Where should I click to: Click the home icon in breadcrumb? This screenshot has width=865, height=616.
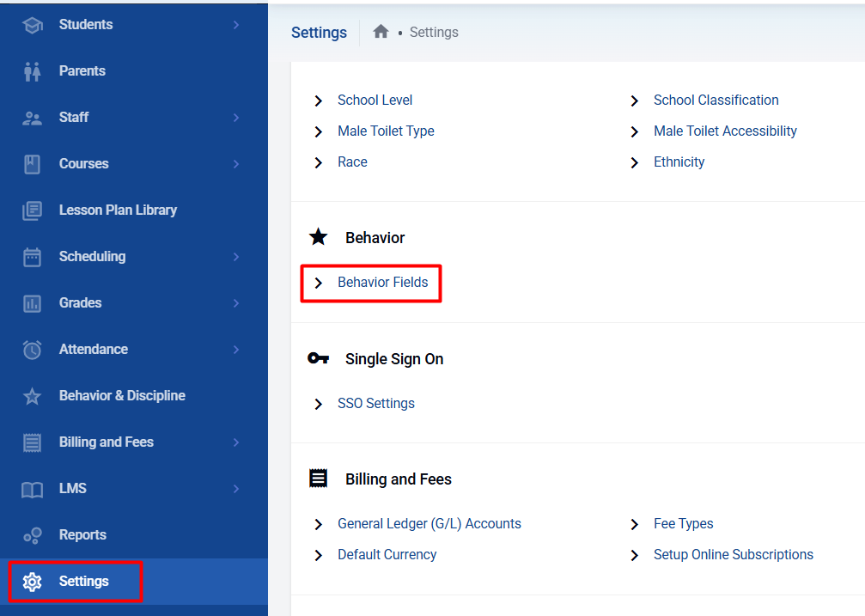click(381, 32)
